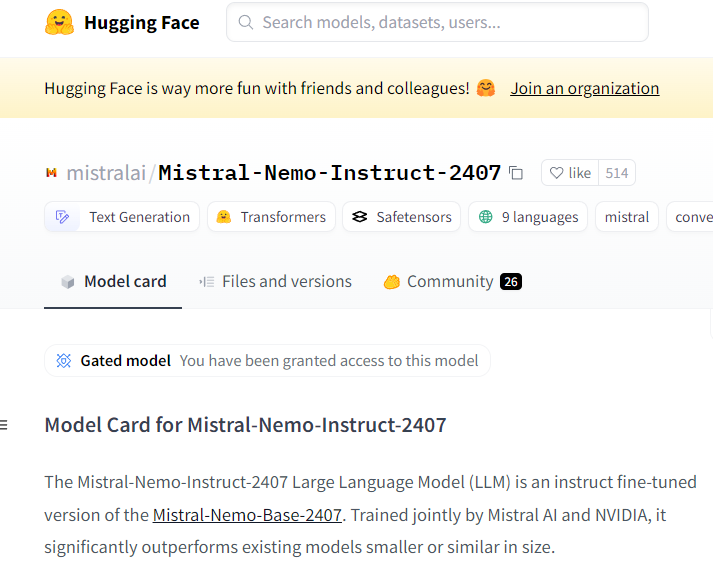Viewport: 713px width, 567px height.
Task: Click the magnifier icon in search box
Action: point(246,22)
